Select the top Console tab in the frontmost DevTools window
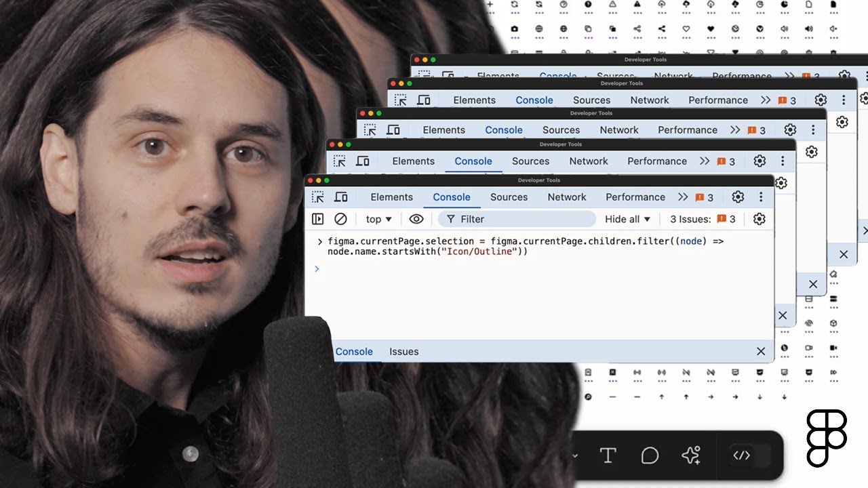Viewport: 868px width, 488px height. [x=452, y=197]
